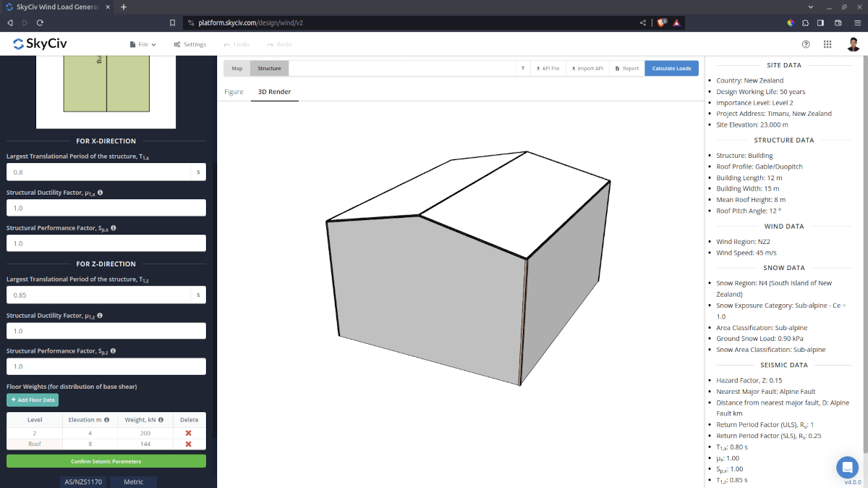Open the chat support bubble
This screenshot has width=868, height=488.
[847, 468]
